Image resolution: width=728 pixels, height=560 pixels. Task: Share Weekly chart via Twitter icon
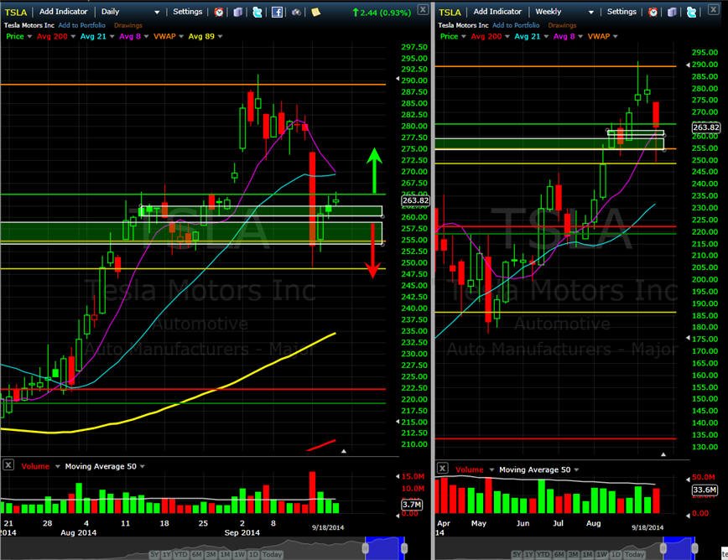tap(691, 12)
